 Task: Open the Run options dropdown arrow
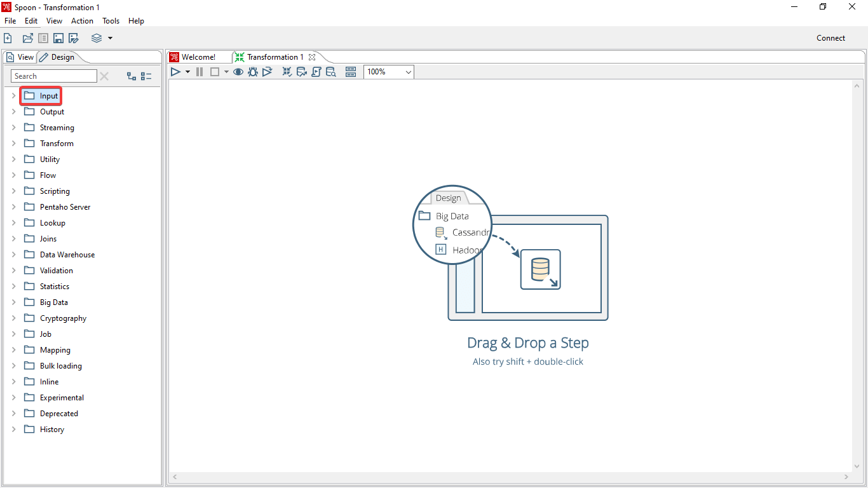point(187,72)
